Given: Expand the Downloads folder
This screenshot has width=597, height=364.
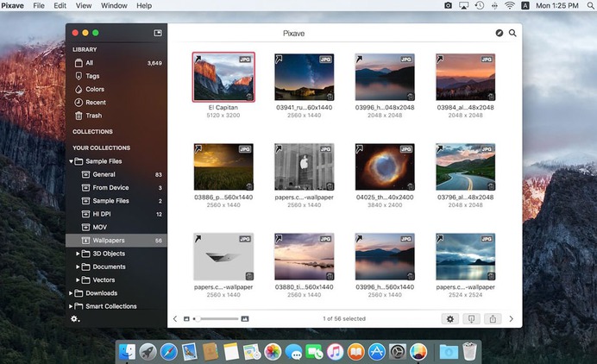Looking at the screenshot, I should pyautogui.click(x=70, y=293).
